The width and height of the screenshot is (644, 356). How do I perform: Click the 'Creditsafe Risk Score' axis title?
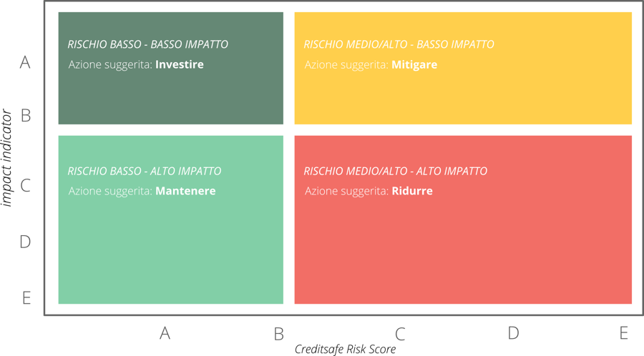345,349
